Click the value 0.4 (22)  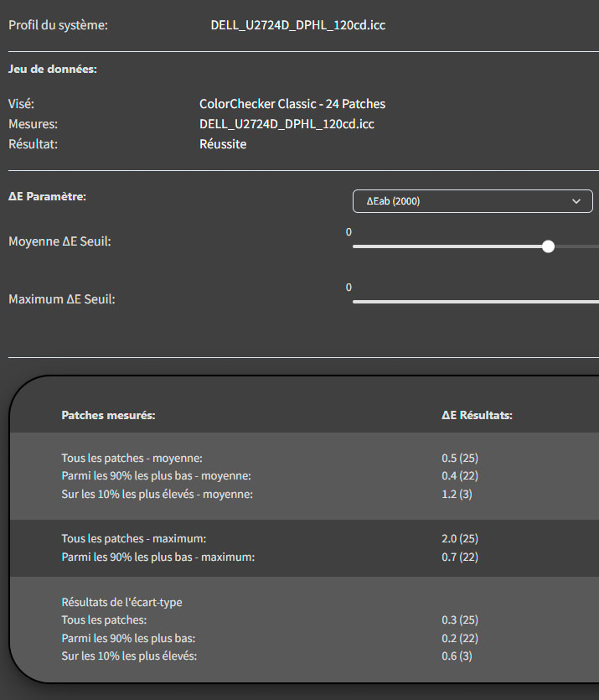[460, 476]
